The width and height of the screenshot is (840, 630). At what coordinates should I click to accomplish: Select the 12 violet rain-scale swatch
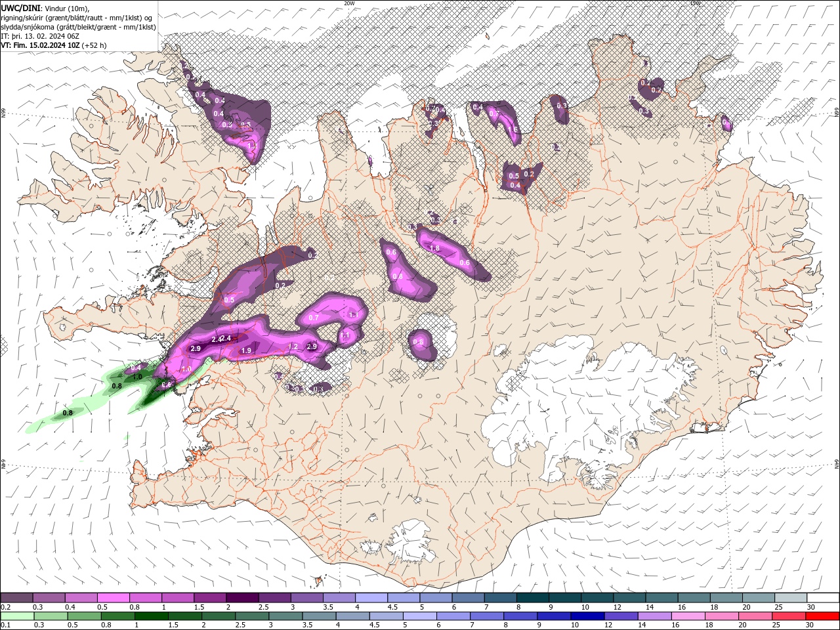click(621, 616)
